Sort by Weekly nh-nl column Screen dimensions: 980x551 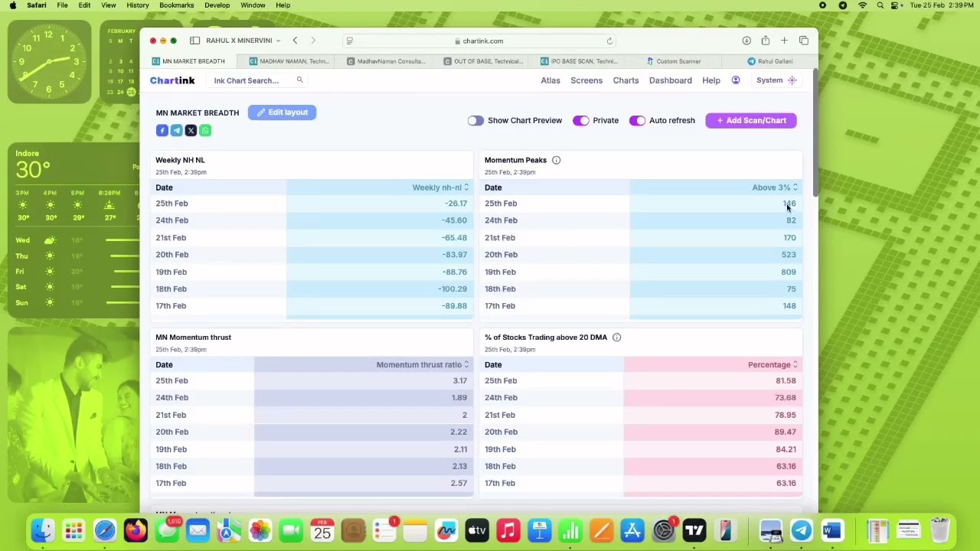coord(440,187)
